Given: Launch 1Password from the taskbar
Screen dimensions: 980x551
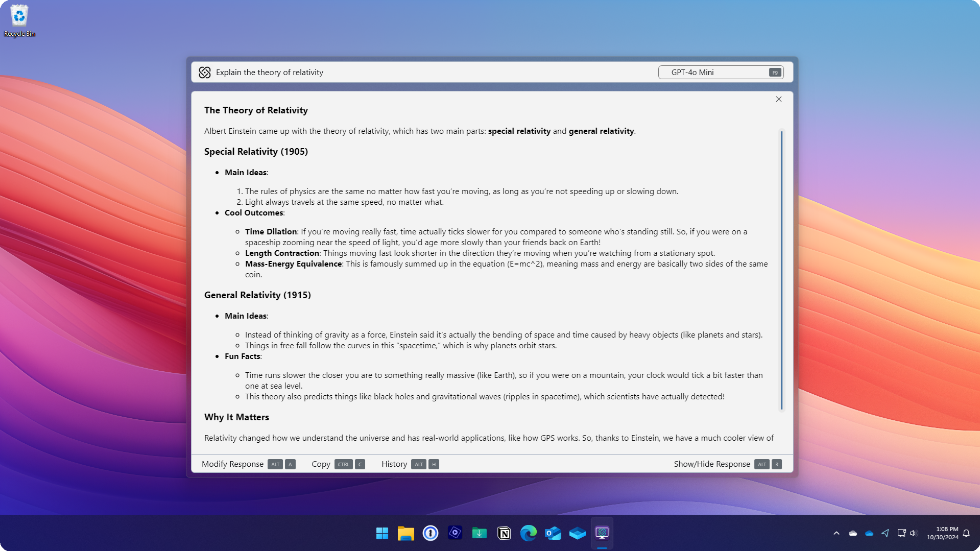Looking at the screenshot, I should (x=431, y=533).
